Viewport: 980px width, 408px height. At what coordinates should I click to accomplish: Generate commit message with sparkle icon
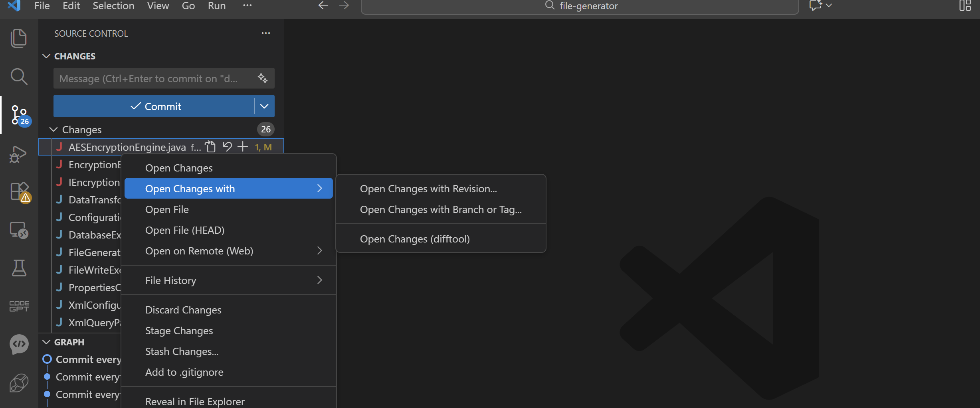[x=262, y=78]
